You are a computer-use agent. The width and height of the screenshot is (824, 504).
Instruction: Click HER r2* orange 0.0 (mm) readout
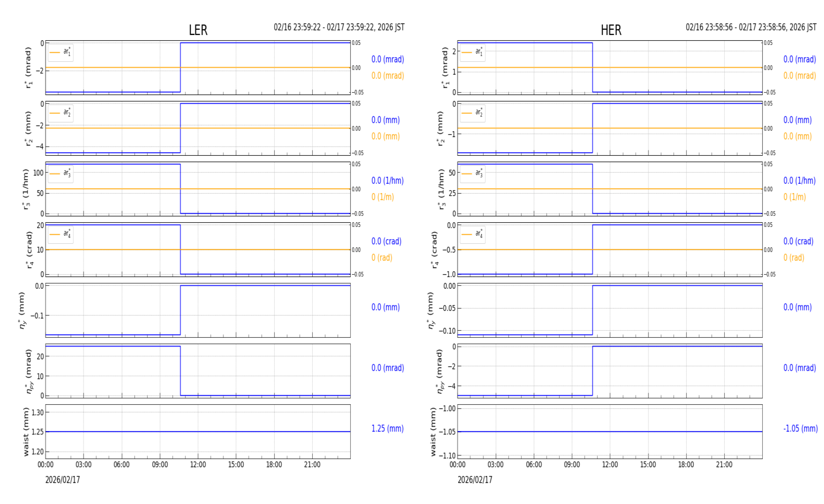tap(798, 136)
